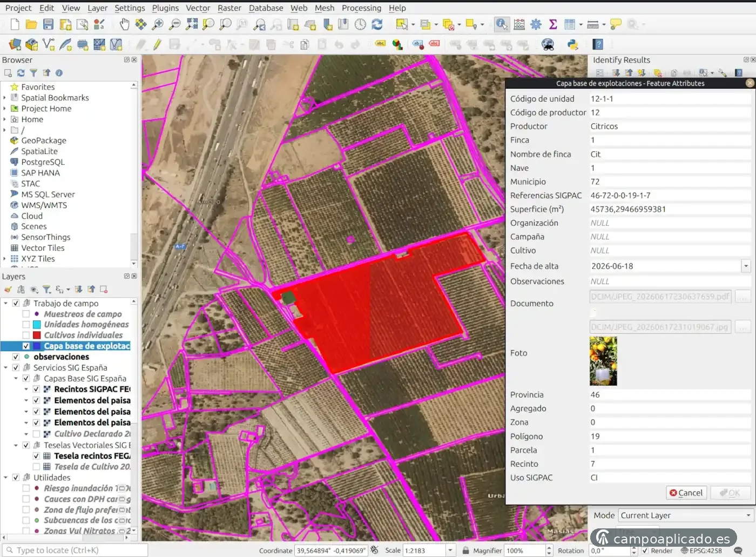Click the Refresh map icon
The height and width of the screenshot is (557, 756).
[377, 24]
